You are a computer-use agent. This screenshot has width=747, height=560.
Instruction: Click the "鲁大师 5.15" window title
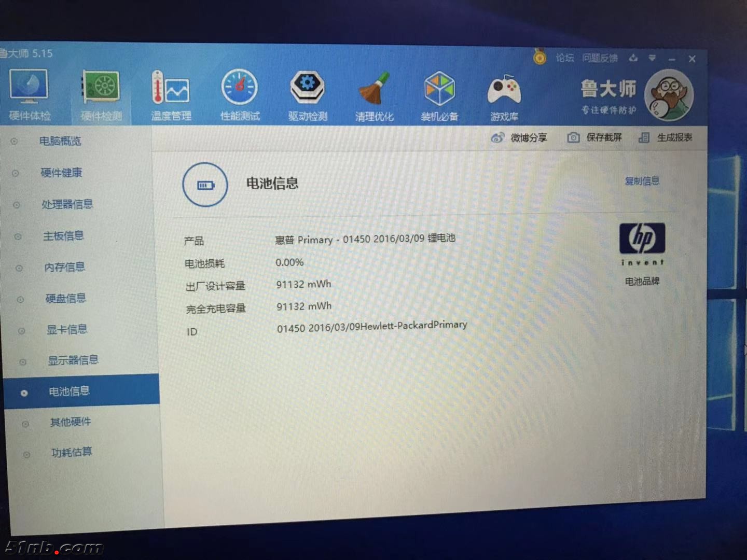(x=26, y=53)
